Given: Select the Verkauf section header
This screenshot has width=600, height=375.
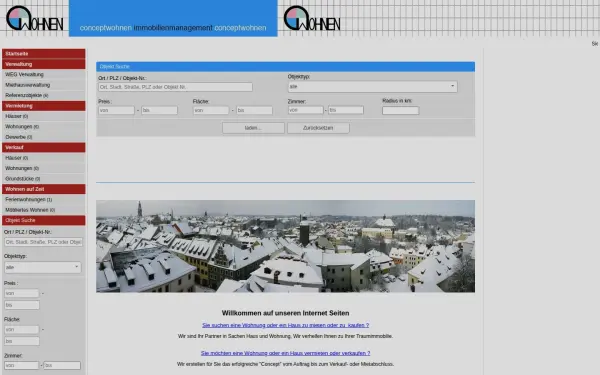Looking at the screenshot, I should pos(44,148).
